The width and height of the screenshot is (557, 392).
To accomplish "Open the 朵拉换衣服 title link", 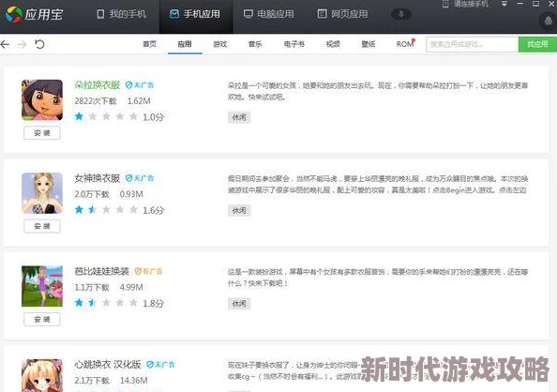I will coord(97,85).
